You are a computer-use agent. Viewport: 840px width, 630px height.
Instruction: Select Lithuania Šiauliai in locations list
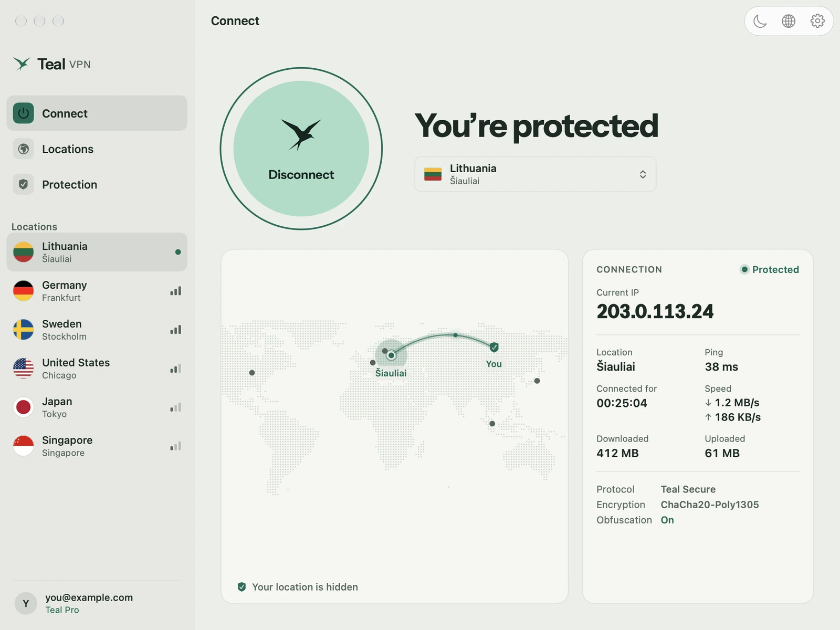97,252
